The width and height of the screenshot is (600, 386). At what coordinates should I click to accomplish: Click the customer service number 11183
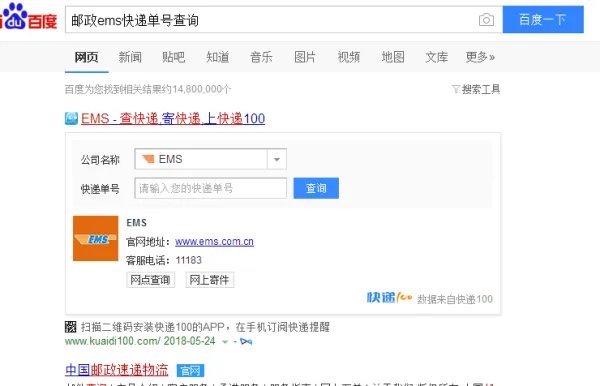point(189,260)
